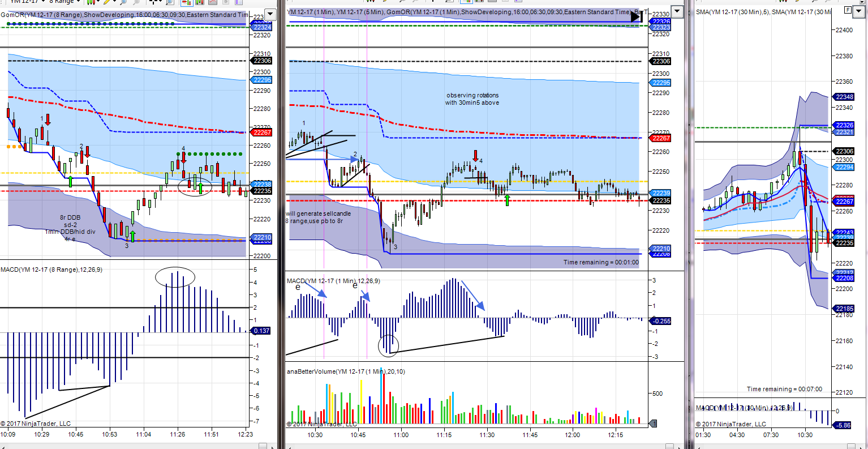Select the red sell arrow labeled 2 in 8 Range chart
Viewport: 868px width, 449px height.
click(x=88, y=152)
